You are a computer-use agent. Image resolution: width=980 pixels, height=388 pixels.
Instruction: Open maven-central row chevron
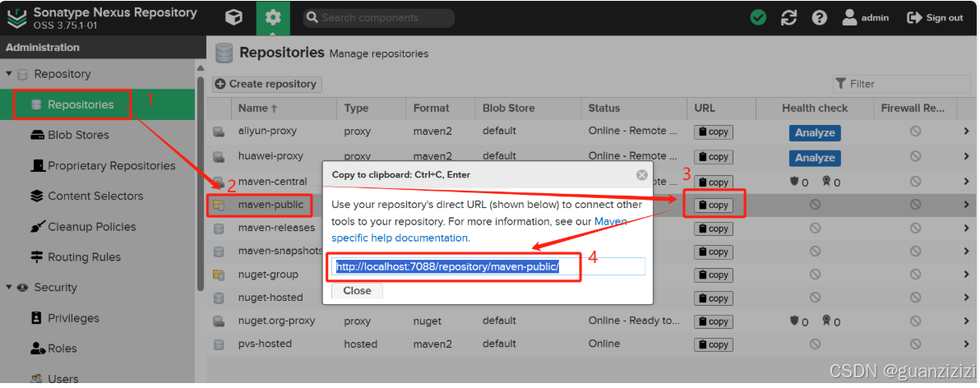click(x=966, y=181)
